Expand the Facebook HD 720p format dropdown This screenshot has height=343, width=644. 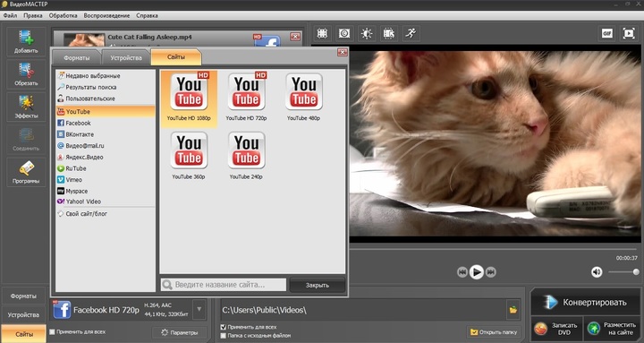199,309
